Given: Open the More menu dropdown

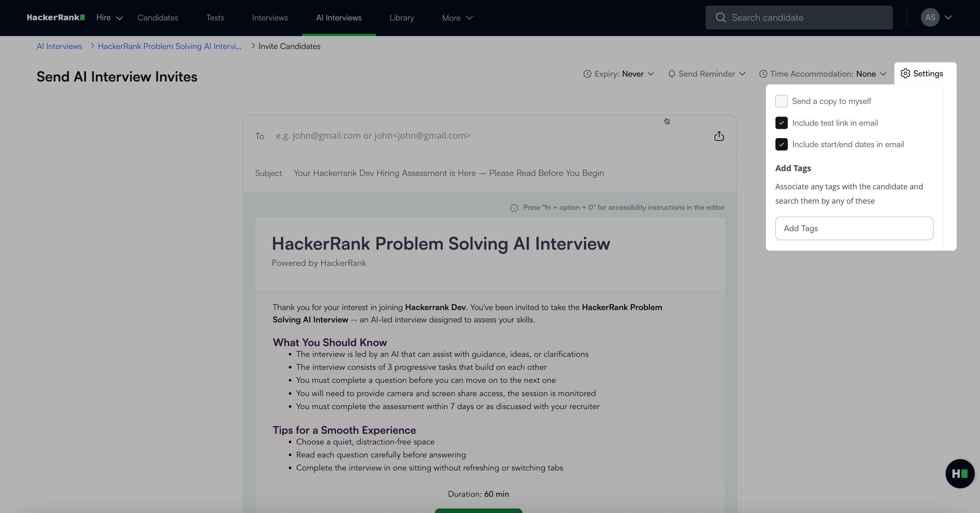Looking at the screenshot, I should click(457, 18).
